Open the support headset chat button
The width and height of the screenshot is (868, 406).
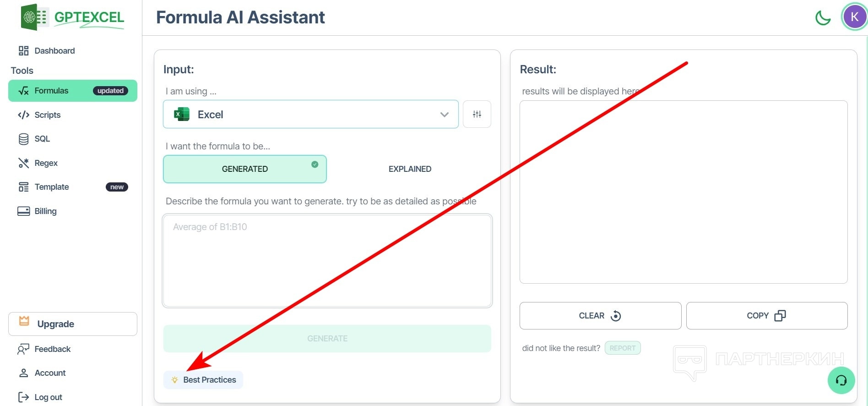pos(841,380)
